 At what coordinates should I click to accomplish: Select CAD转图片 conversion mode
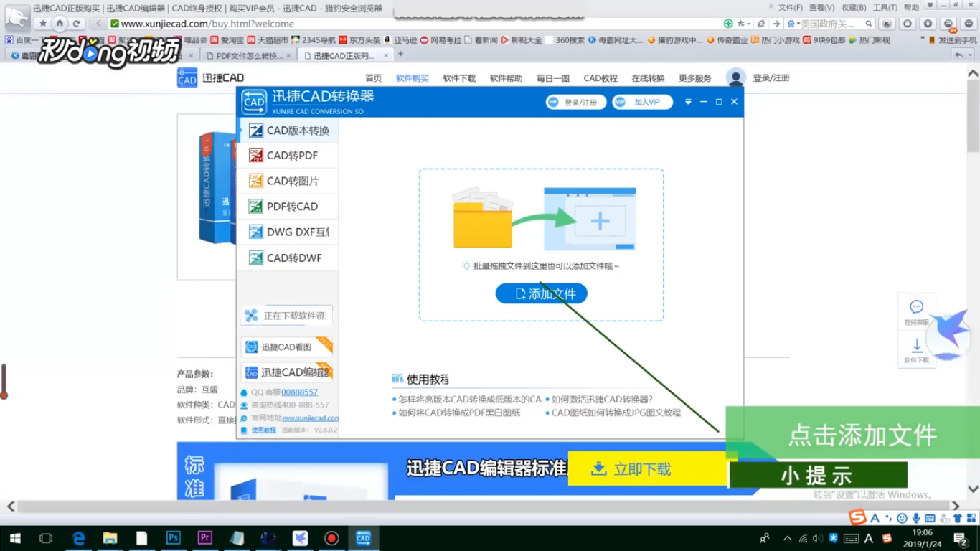(288, 181)
